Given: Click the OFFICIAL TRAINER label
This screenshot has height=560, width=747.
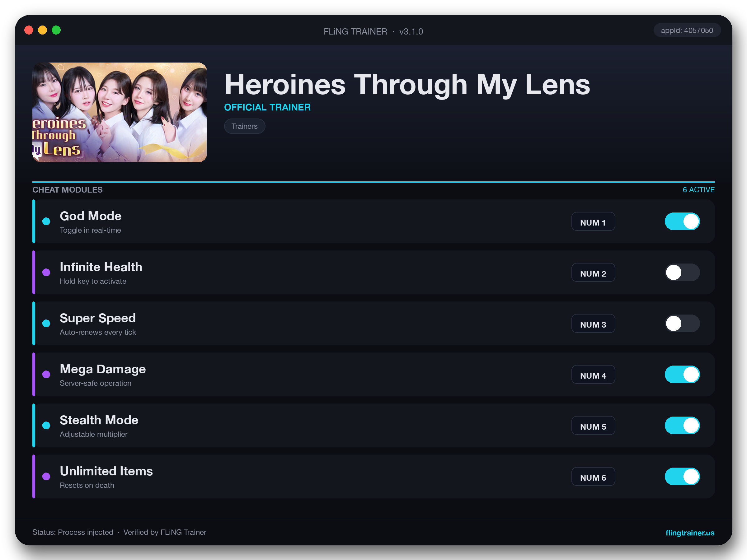Looking at the screenshot, I should [267, 107].
